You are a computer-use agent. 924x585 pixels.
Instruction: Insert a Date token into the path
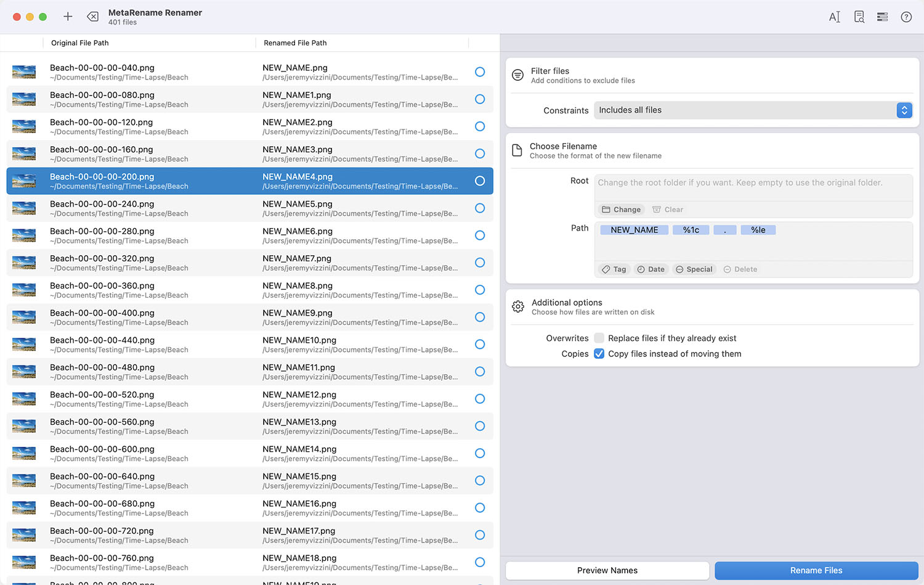coord(650,269)
